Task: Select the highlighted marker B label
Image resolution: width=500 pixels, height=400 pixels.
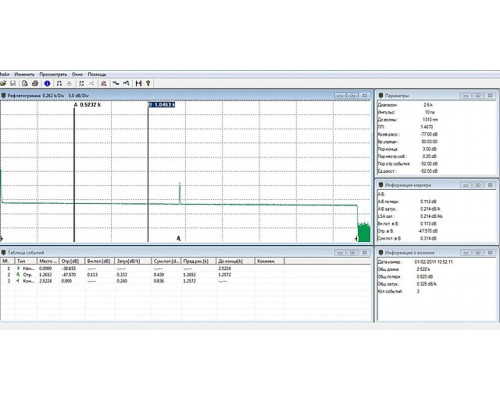Action: [x=162, y=105]
